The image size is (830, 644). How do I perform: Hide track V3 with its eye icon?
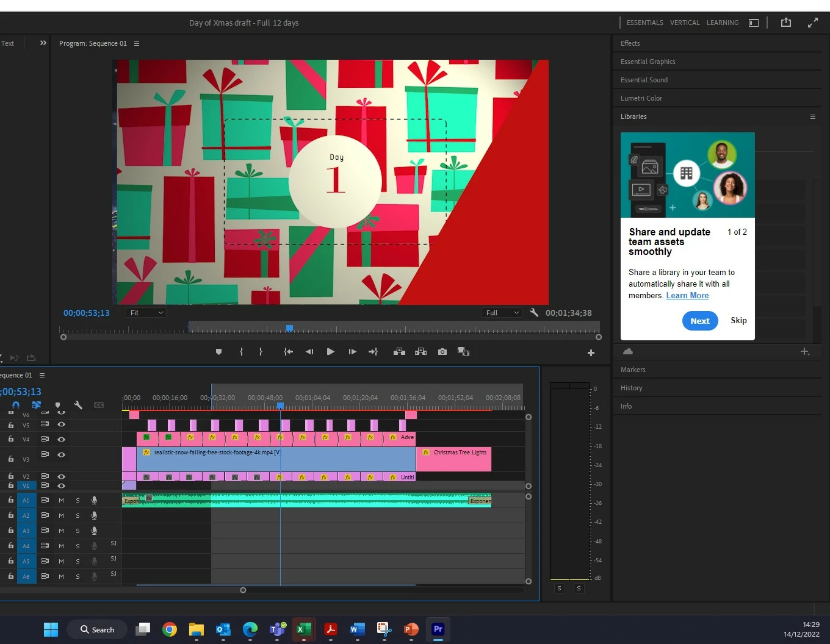61,454
